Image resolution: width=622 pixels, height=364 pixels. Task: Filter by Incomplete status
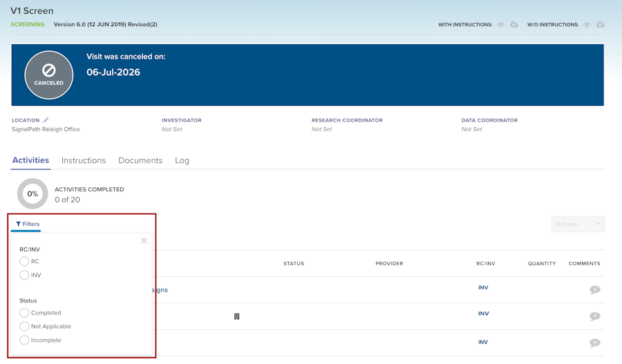click(x=24, y=340)
